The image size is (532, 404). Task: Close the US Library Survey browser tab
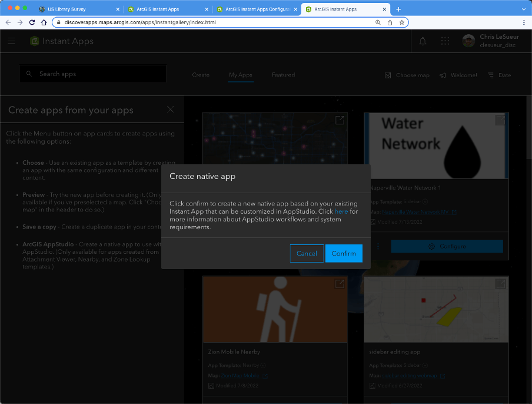(118, 9)
